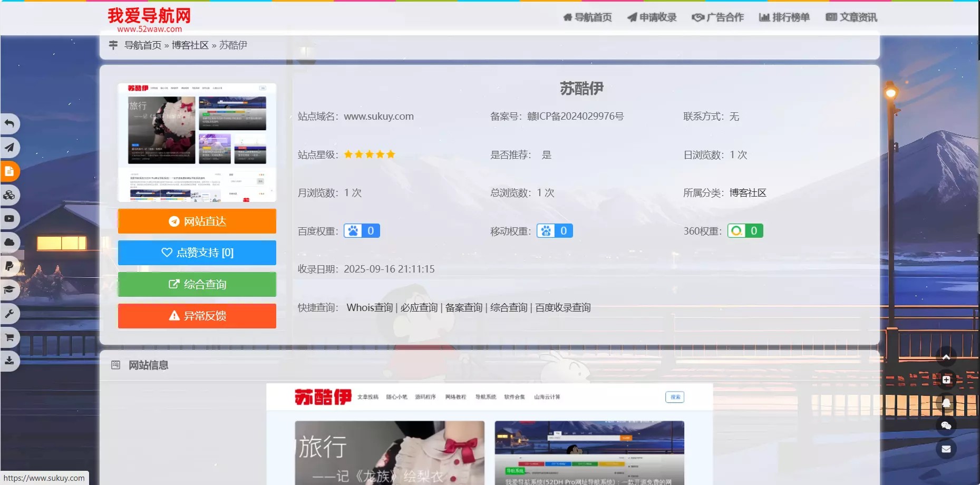Select the YouTube video icon in the sidebar
The height and width of the screenshot is (485, 980).
pyautogui.click(x=9, y=218)
